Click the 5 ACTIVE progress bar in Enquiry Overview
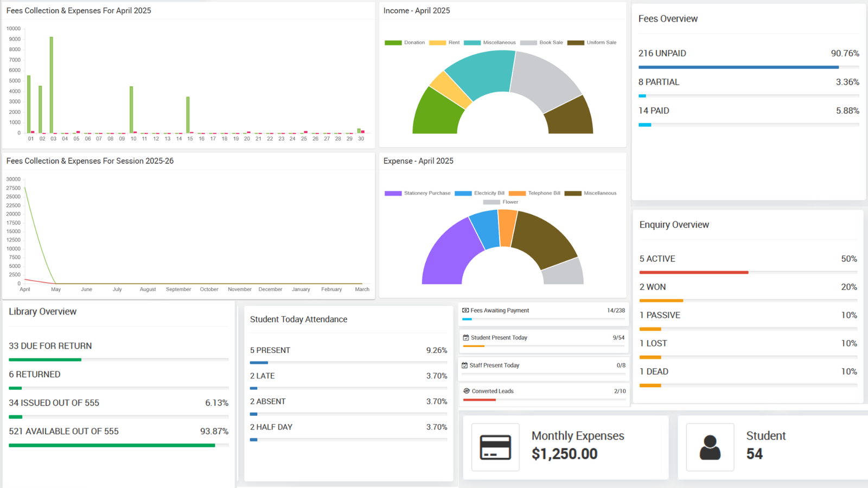This screenshot has width=868, height=488. (693, 272)
